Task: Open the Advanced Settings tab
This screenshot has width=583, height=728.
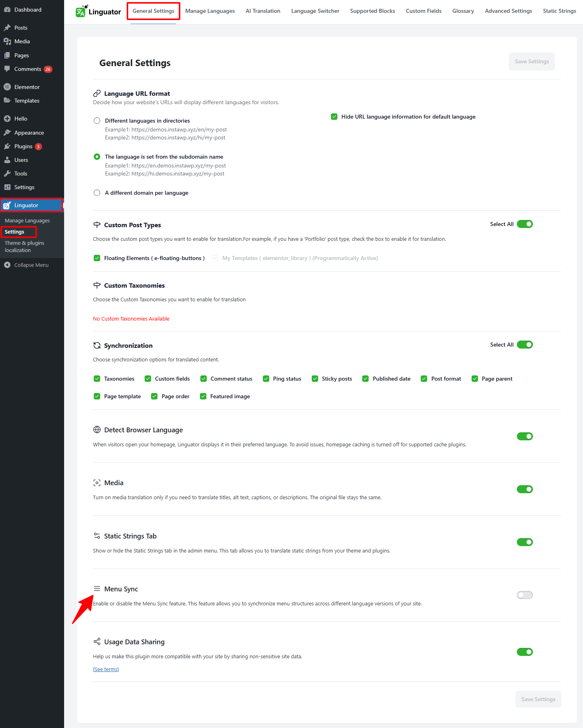Action: [508, 11]
